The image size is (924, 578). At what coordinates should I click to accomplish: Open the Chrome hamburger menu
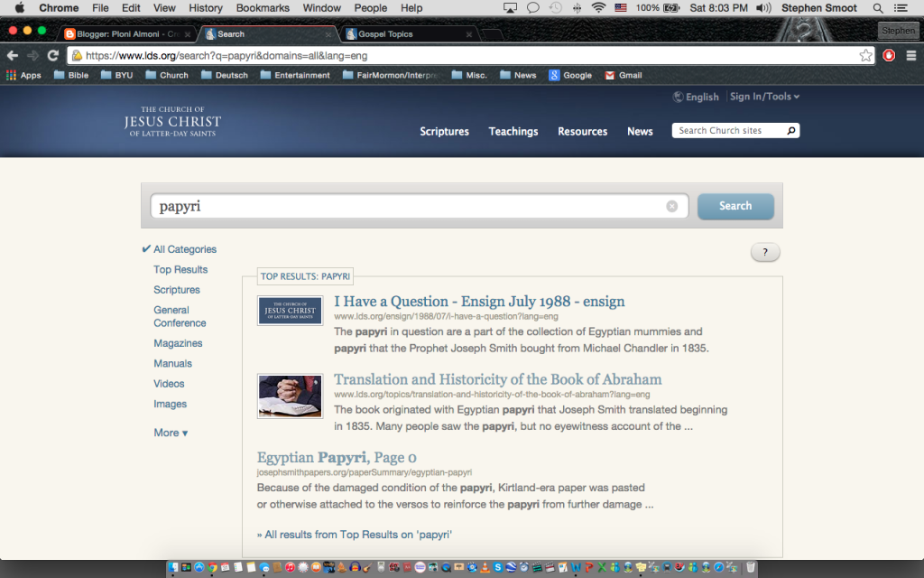(911, 55)
